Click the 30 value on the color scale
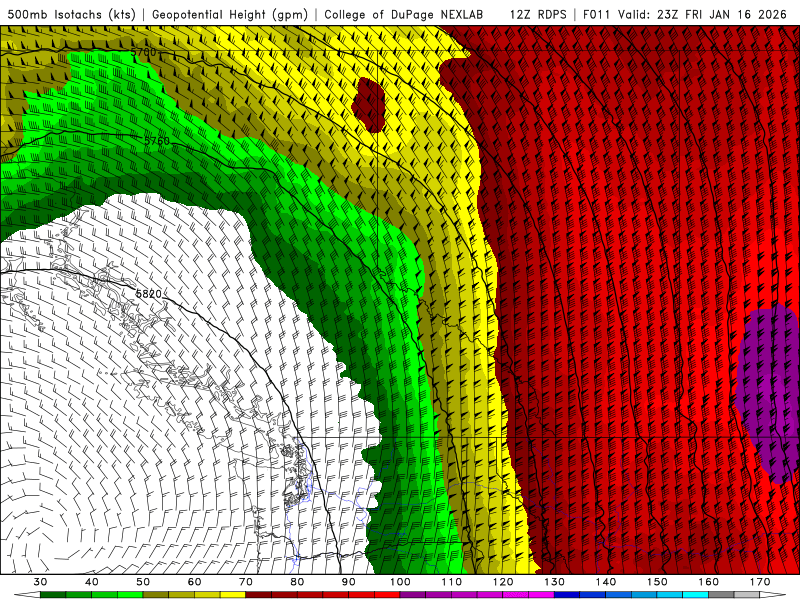This screenshot has height=600, width=800. [x=40, y=582]
